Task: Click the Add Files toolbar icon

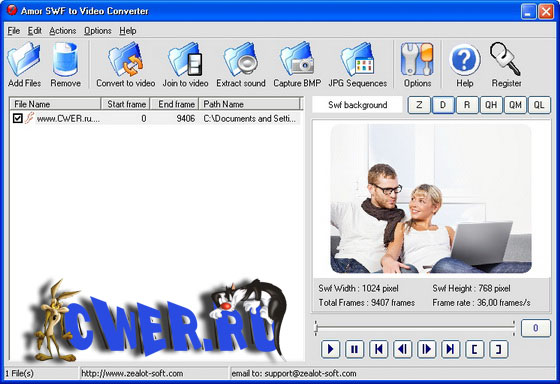Action: coord(24,59)
